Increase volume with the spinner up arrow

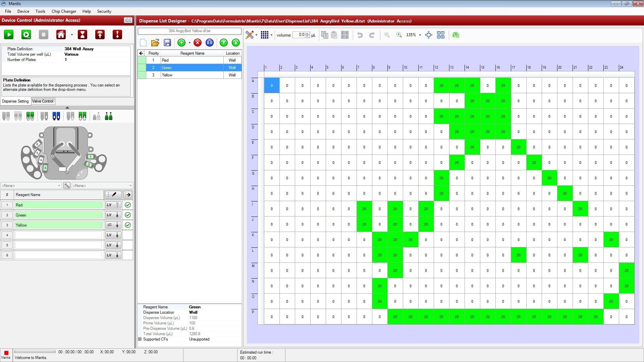coord(307,33)
